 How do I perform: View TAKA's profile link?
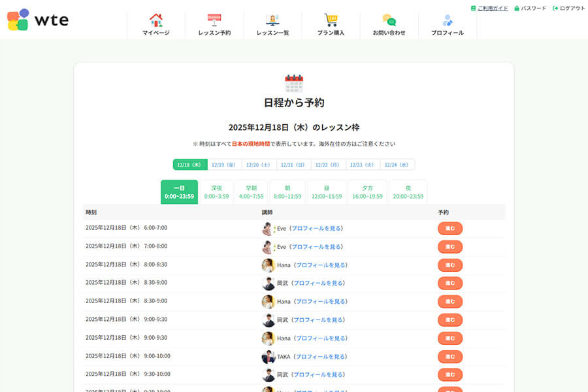point(320,357)
